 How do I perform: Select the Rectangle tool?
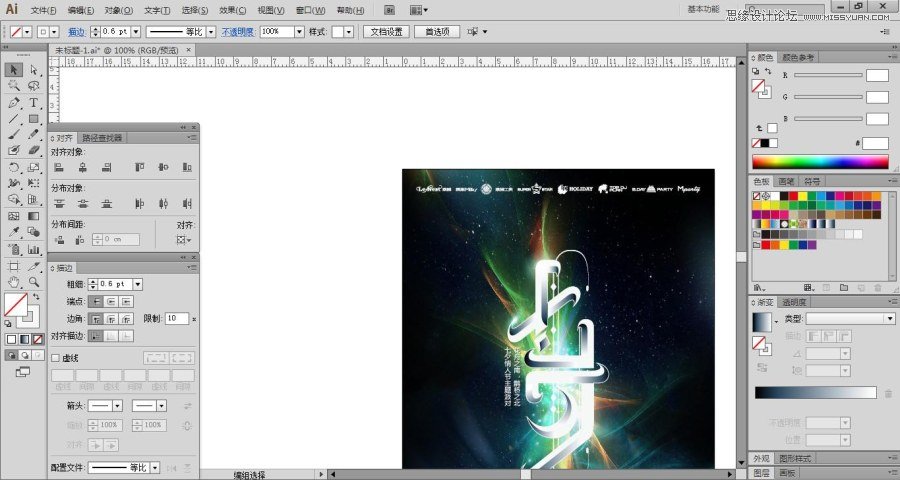pos(34,119)
